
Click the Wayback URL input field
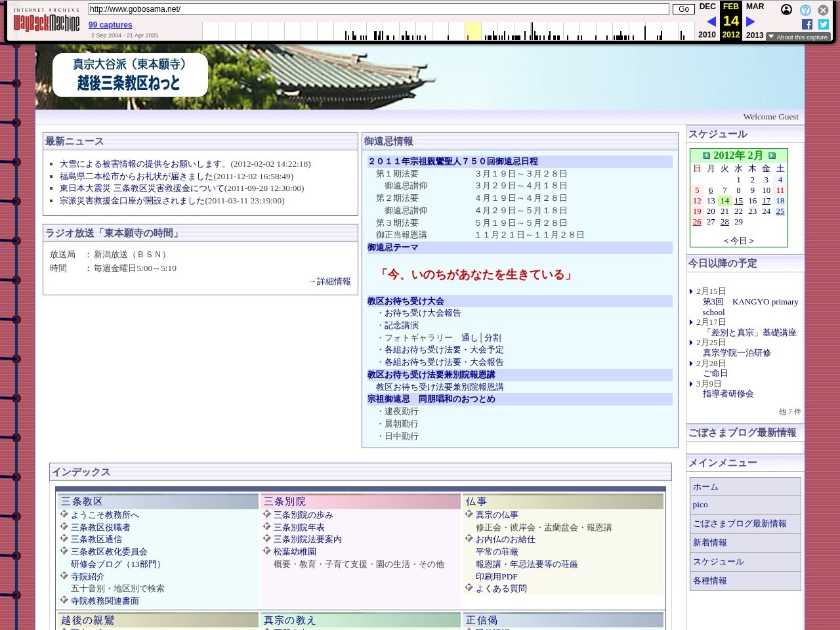pos(378,9)
